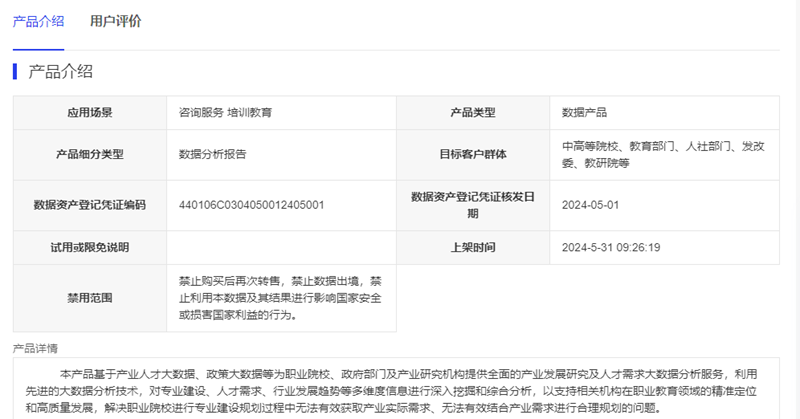
Task: Click the 产品细分类型 label cell
Action: [x=89, y=154]
